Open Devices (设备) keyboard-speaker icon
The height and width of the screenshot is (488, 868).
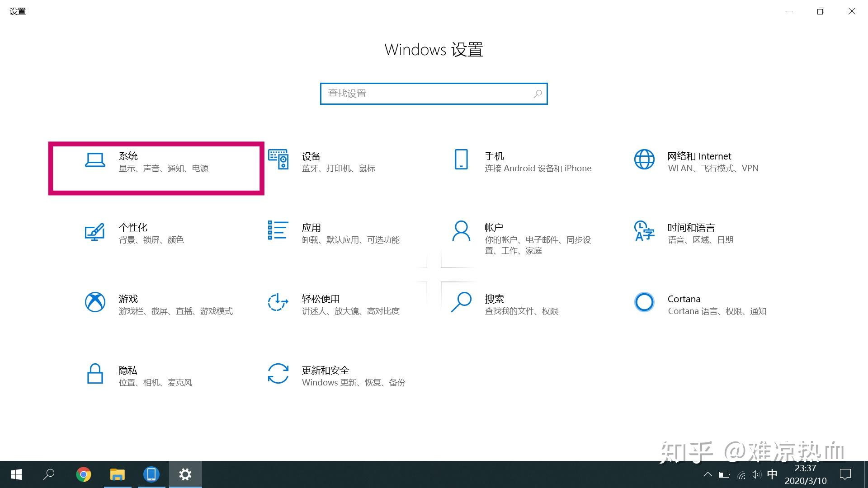[278, 160]
